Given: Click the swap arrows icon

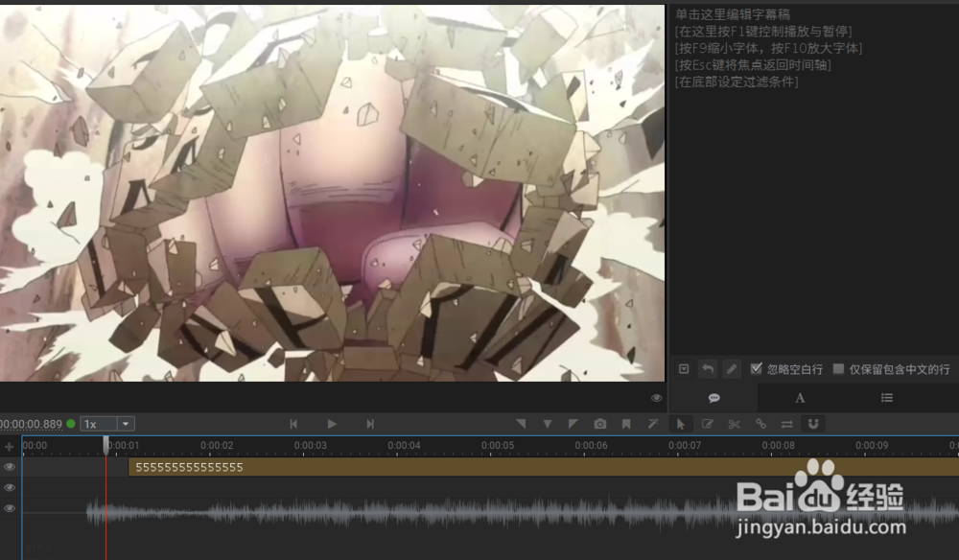Looking at the screenshot, I should tap(787, 424).
